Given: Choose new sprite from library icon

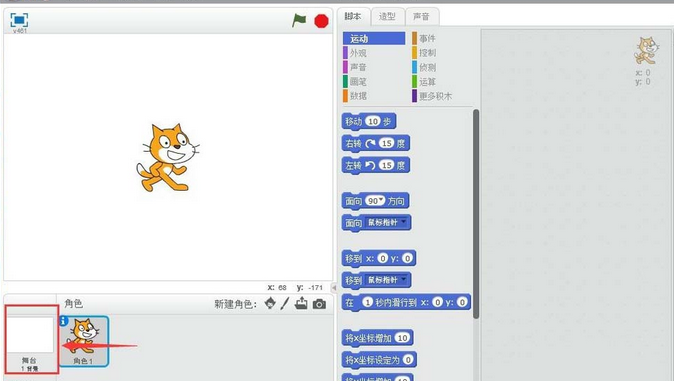Looking at the screenshot, I should click(270, 303).
